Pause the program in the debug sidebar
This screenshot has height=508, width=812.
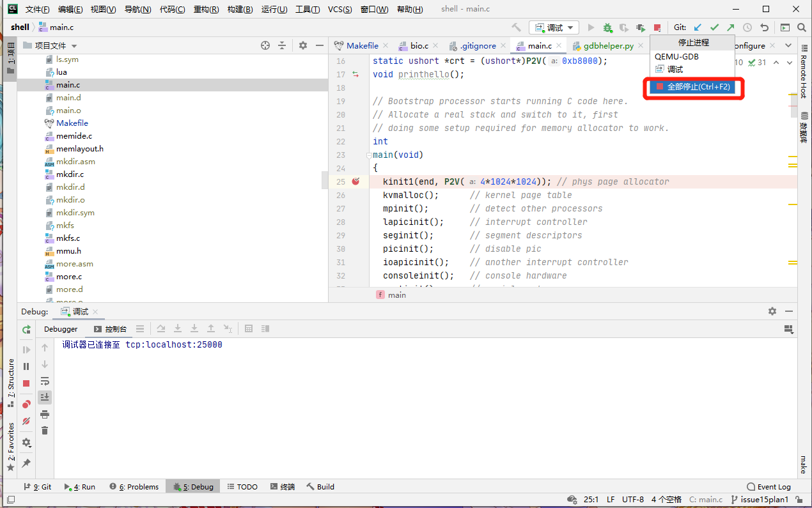coord(26,366)
